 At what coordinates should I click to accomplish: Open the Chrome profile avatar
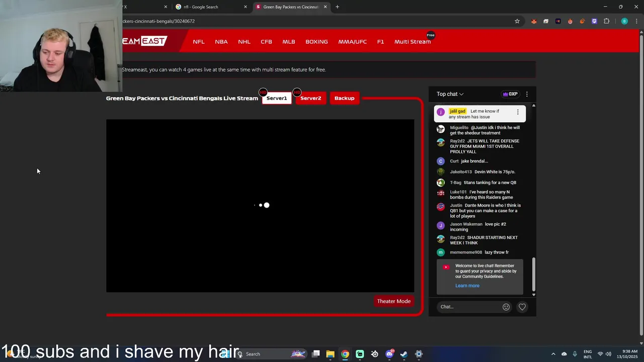pyautogui.click(x=624, y=21)
